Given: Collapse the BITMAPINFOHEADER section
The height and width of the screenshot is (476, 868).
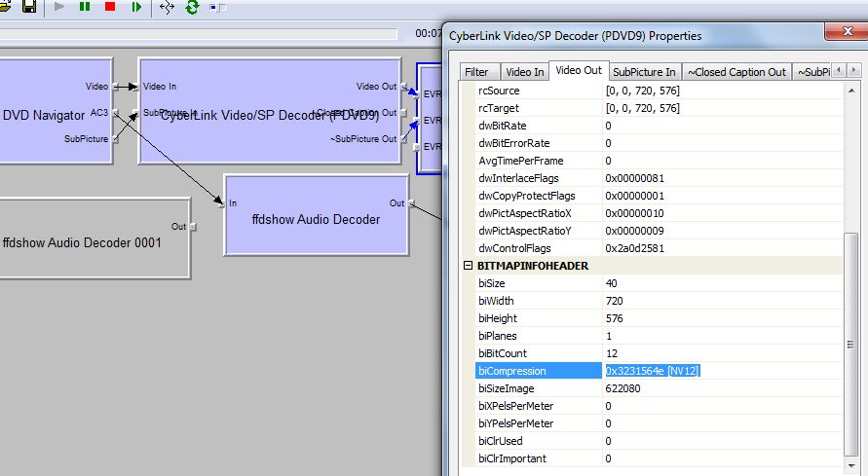Looking at the screenshot, I should click(x=468, y=266).
